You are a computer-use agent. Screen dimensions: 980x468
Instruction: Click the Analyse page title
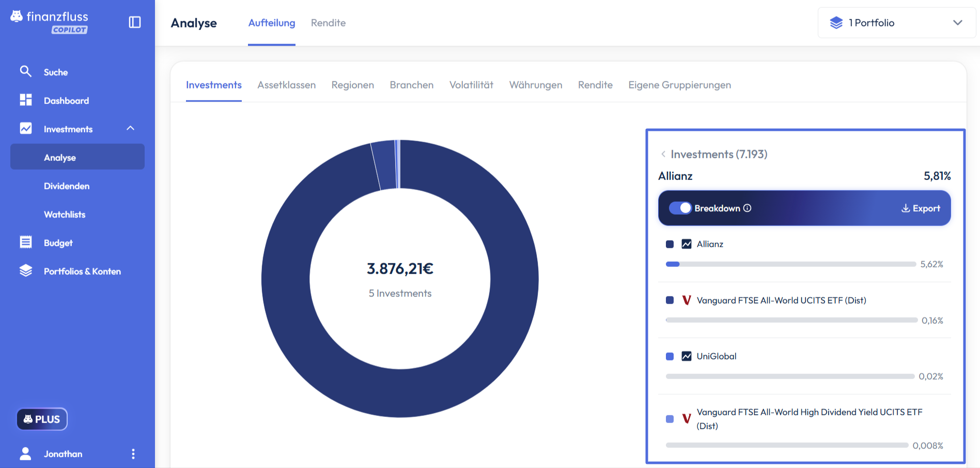194,23
